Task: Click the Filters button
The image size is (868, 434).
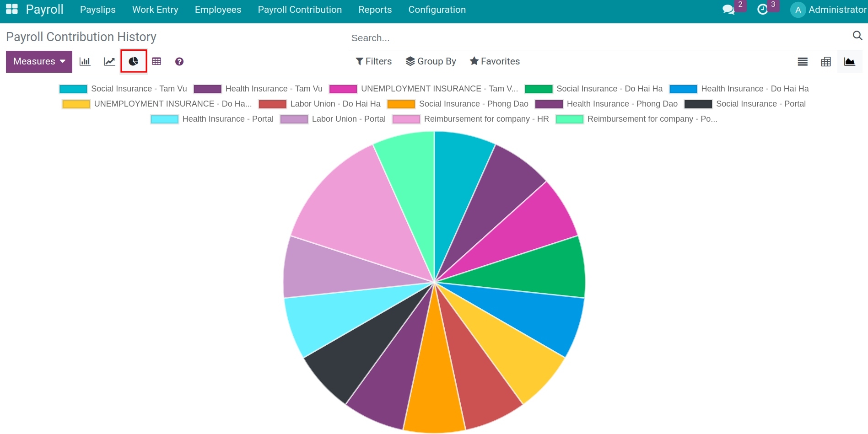Action: point(373,61)
